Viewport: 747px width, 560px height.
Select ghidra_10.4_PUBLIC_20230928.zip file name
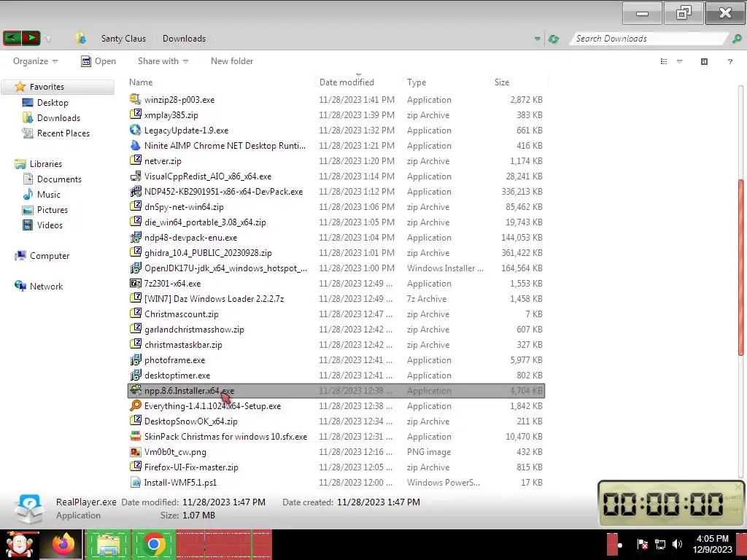point(208,253)
